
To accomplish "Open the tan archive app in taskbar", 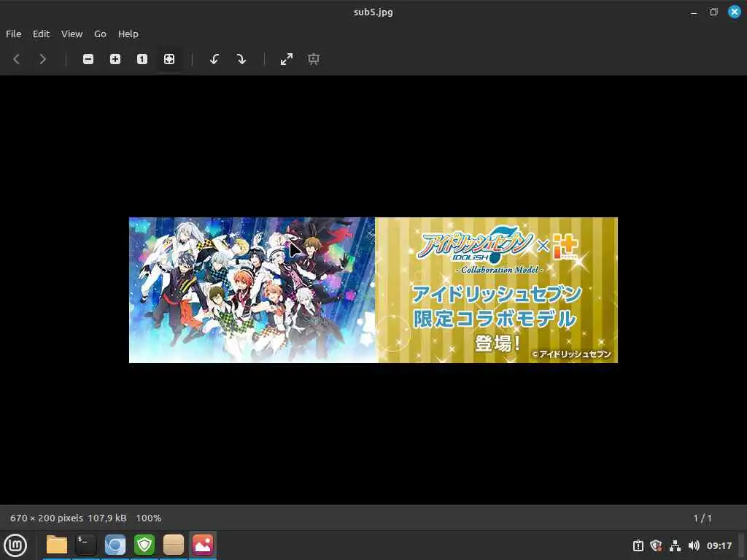I will (174, 545).
